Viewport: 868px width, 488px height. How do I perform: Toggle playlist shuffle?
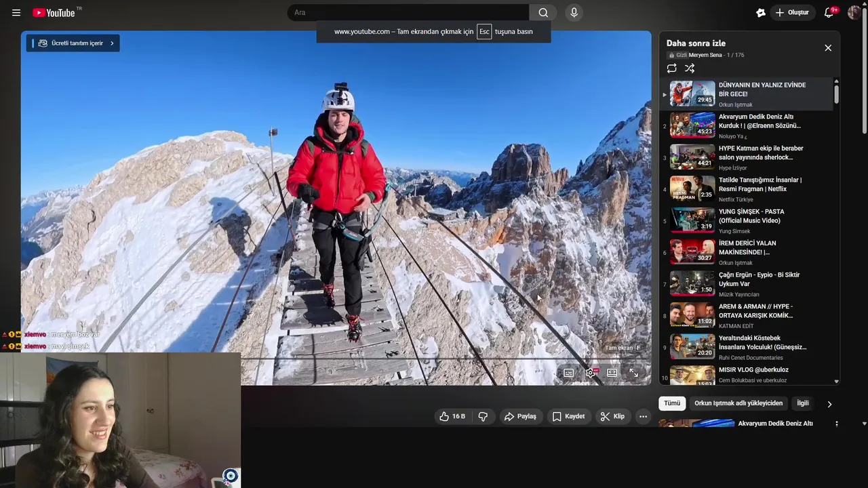tap(690, 68)
